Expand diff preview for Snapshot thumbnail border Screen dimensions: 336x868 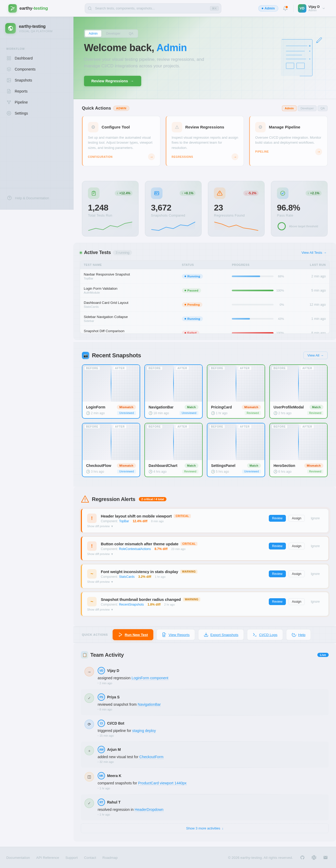click(x=100, y=610)
